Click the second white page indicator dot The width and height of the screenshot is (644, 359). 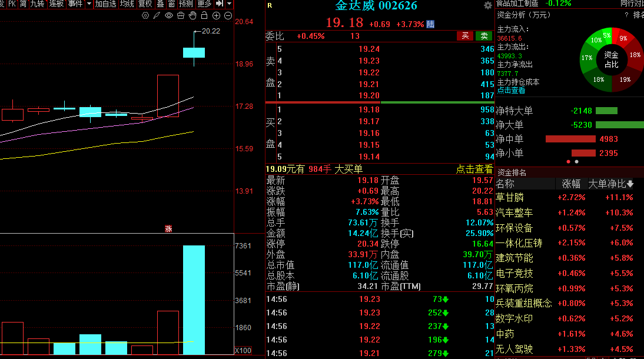coord(577,162)
